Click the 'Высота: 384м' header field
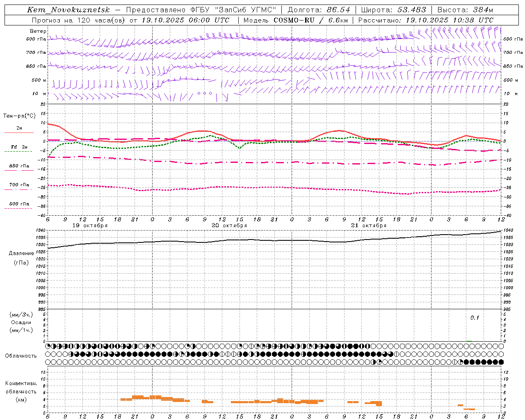Viewport: 525px width, 420px height. click(x=465, y=10)
